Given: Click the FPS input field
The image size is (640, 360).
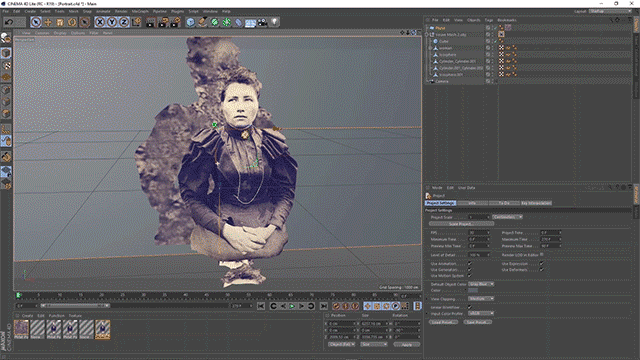Looking at the screenshot, I should 479,233.
